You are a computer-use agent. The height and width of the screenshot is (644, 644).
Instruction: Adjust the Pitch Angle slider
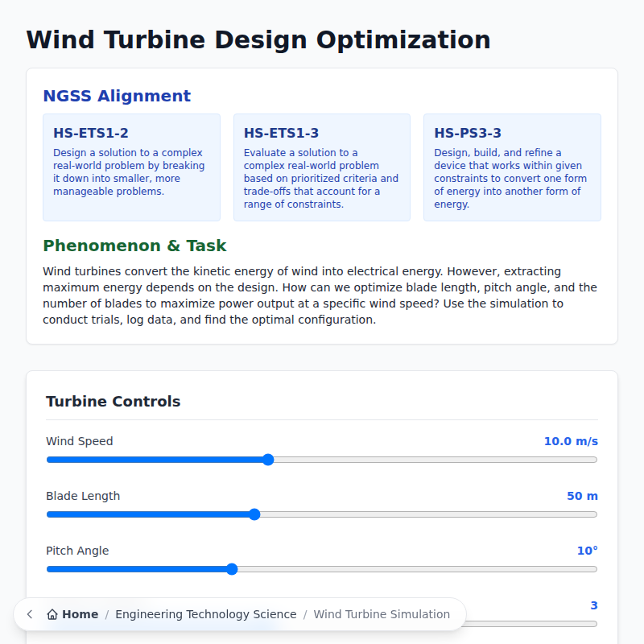pos(232,569)
